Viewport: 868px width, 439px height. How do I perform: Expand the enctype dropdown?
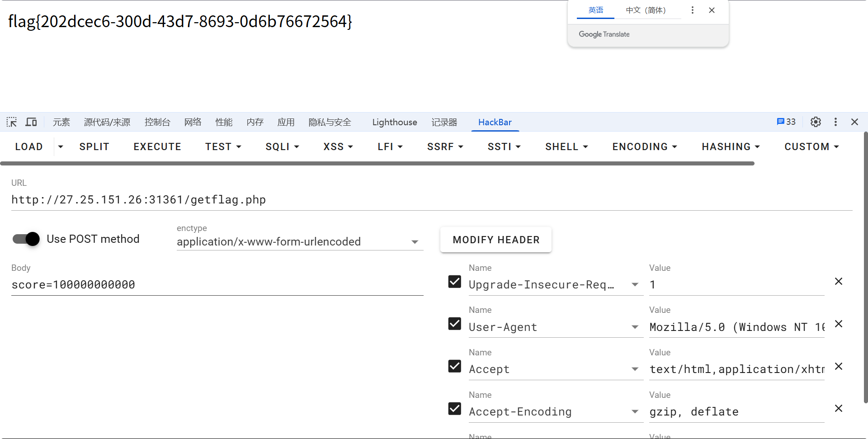coord(414,242)
